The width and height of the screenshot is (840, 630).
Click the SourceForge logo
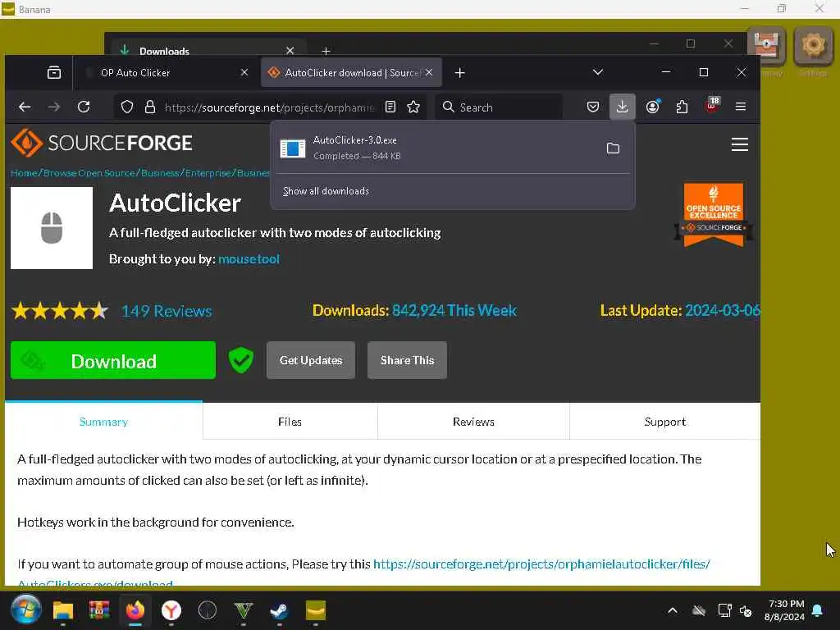coord(101,143)
